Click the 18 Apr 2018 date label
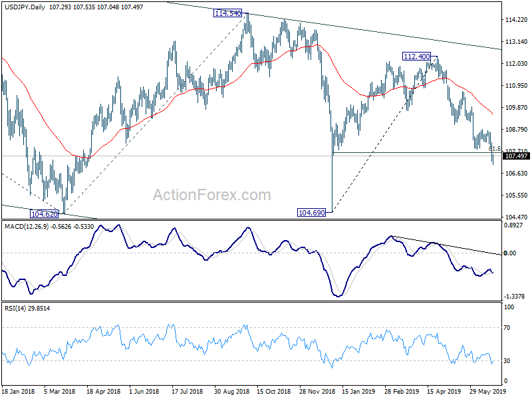 pyautogui.click(x=104, y=392)
